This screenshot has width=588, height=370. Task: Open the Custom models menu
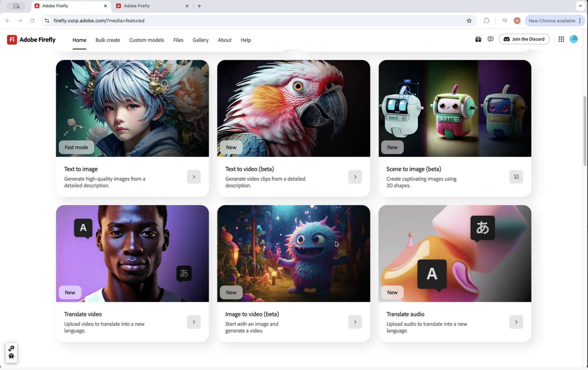pos(146,40)
